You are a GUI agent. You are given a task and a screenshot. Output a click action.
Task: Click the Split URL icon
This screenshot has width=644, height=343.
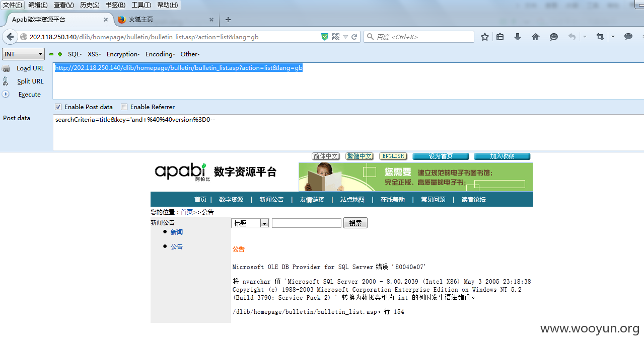(6, 81)
